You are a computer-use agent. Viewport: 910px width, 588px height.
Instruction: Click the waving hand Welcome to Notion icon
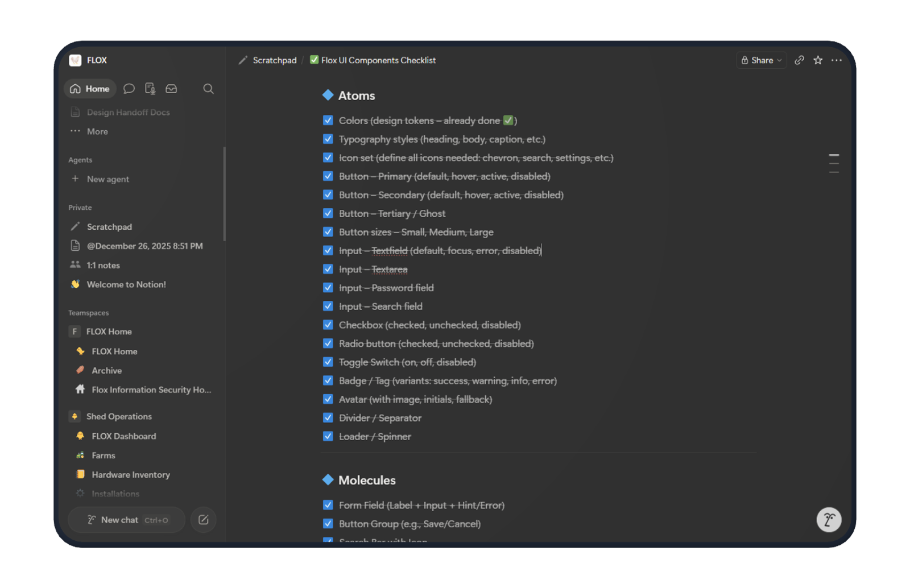[75, 284]
